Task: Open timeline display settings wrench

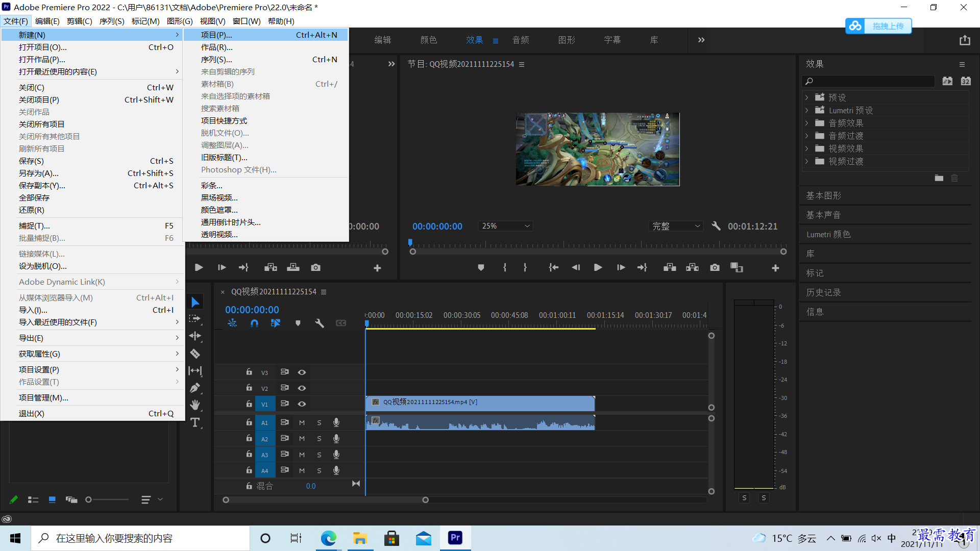Action: pyautogui.click(x=320, y=323)
